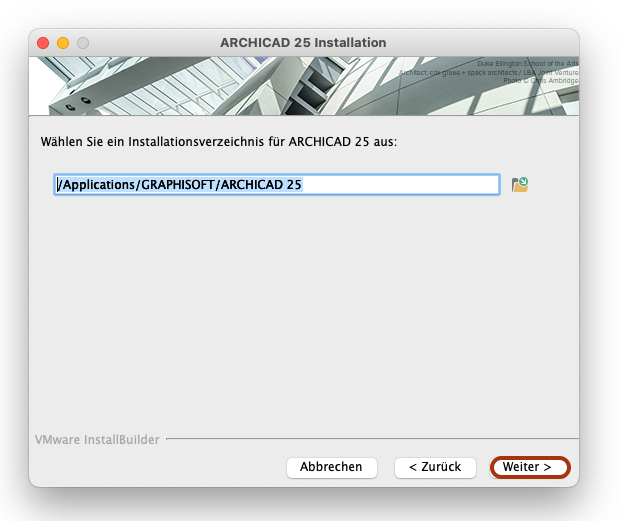Viewport: 621px width, 521px height.
Task: Go back using the < Zurück button
Action: 435,467
